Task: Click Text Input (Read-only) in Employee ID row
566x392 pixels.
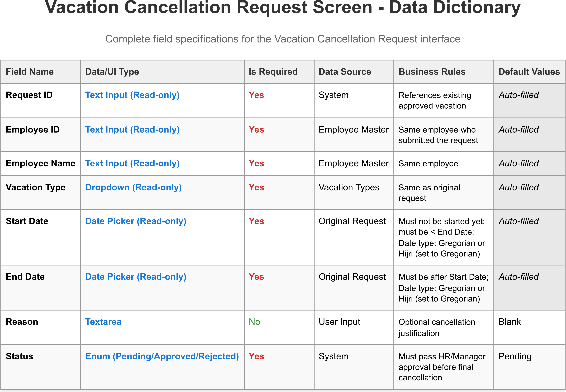Action: (x=132, y=130)
